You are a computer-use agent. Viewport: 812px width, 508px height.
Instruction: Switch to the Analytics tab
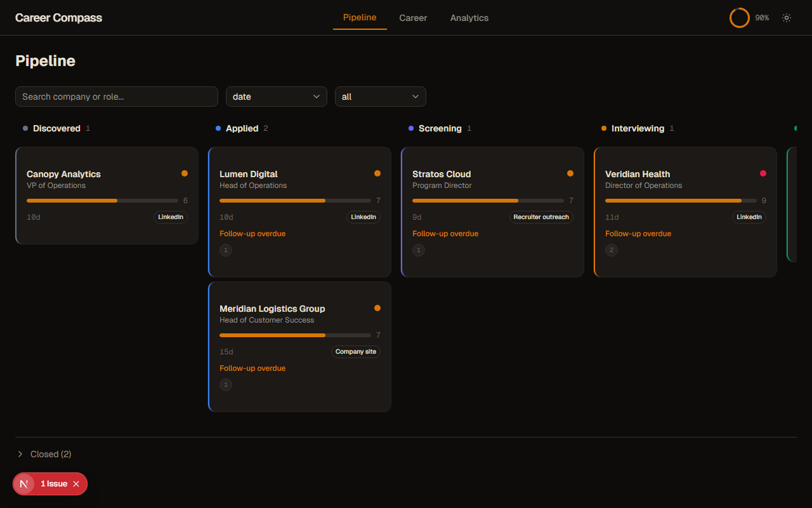pyautogui.click(x=469, y=18)
